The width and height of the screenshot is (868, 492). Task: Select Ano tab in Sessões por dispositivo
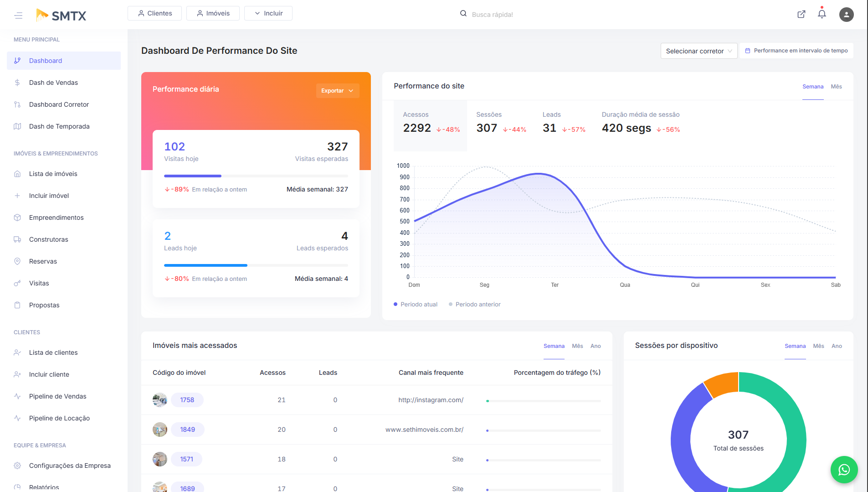pos(837,346)
